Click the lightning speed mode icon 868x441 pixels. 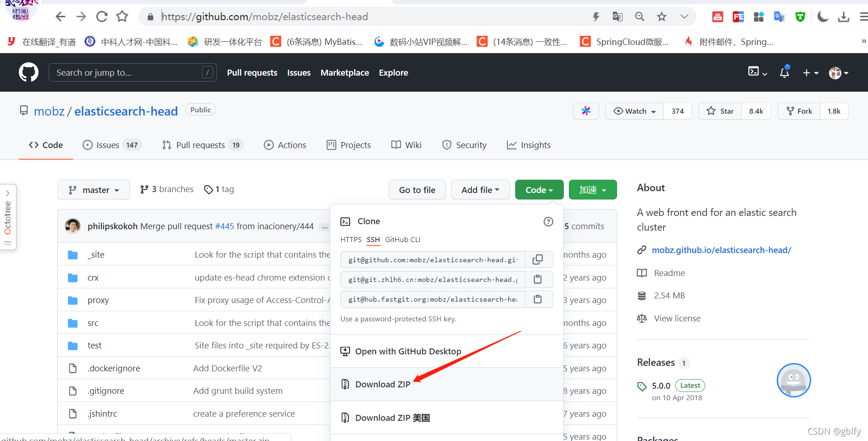click(x=596, y=17)
